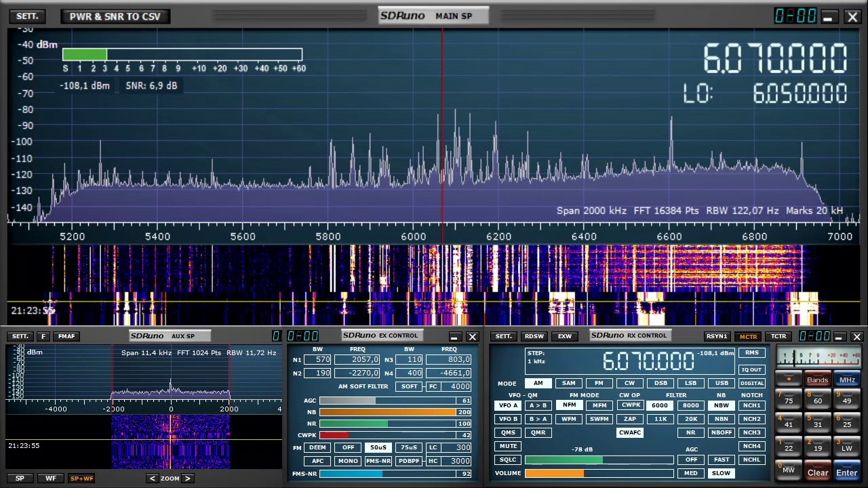Viewport: 868px width, 488px height.
Task: Select the 19 m band key
Action: 818,446
